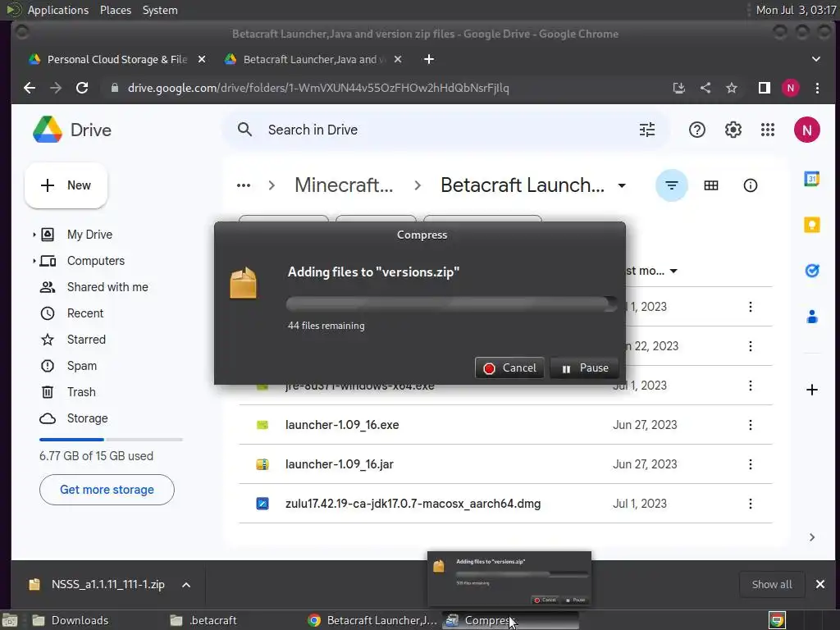Click the New button in Drive
This screenshot has height=630, width=840.
66,185
